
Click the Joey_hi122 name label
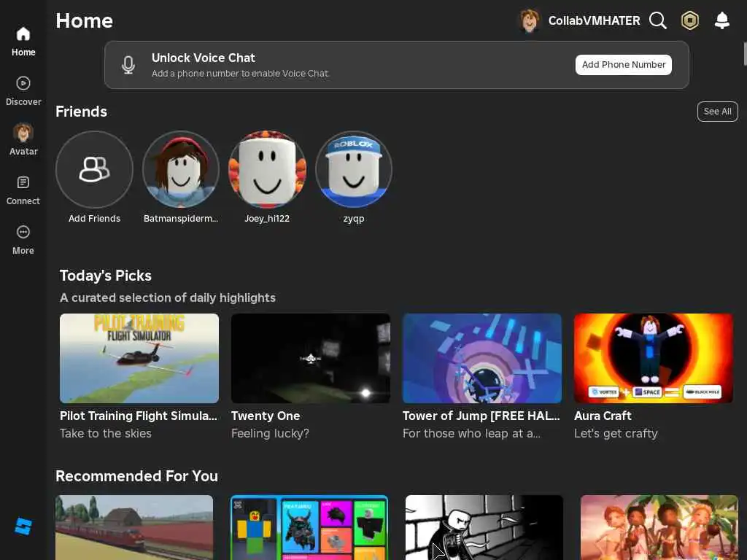pos(267,219)
